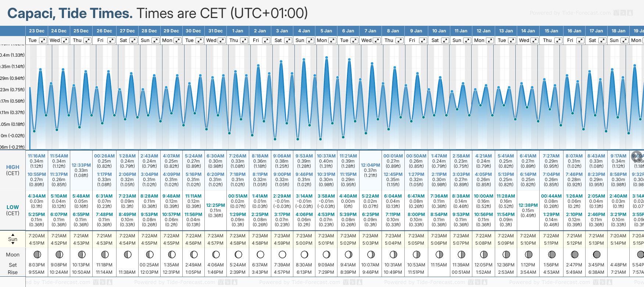This screenshot has width=644, height=287.
Task: Open expanded view for Sun 28 Dec
Action: tap(155, 40)
